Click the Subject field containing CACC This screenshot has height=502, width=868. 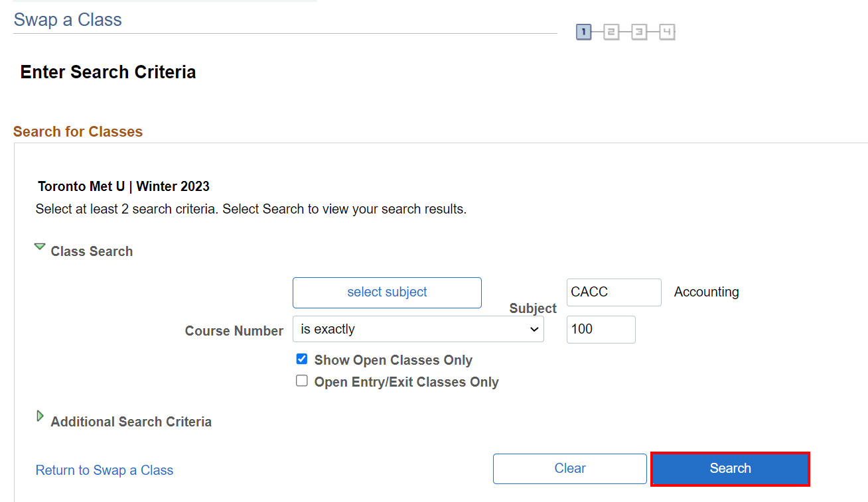[614, 292]
